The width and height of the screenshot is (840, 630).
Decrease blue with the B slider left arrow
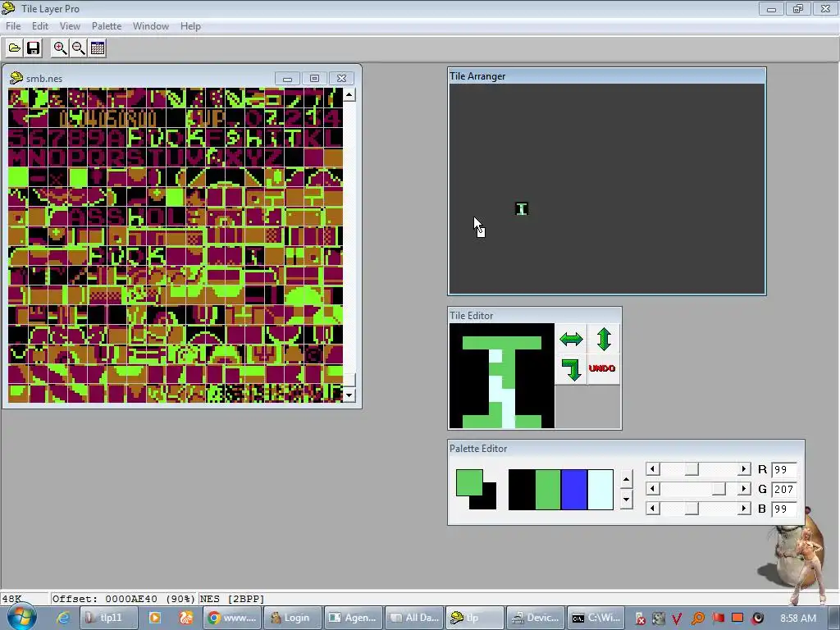point(652,508)
